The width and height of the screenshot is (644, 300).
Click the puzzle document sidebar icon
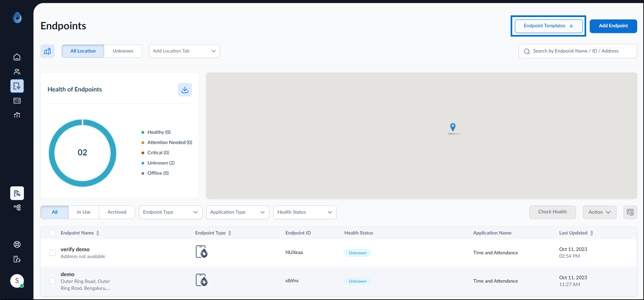[x=17, y=259]
